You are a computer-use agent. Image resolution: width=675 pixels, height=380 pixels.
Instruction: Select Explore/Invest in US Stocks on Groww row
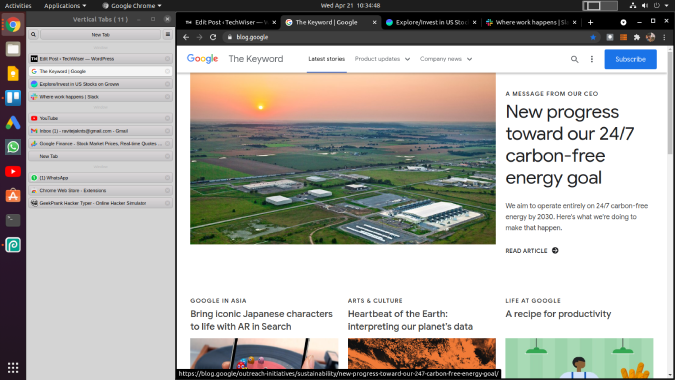click(x=100, y=84)
